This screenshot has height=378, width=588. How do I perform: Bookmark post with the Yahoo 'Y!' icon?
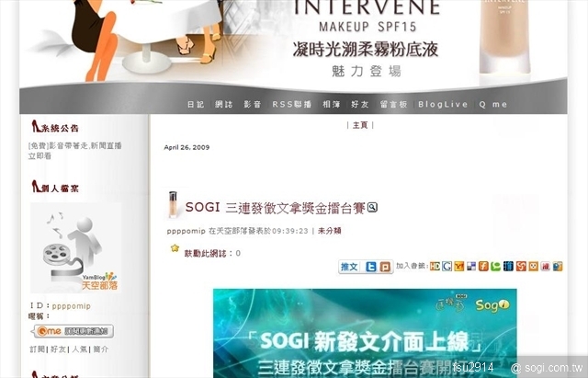[x=459, y=266]
